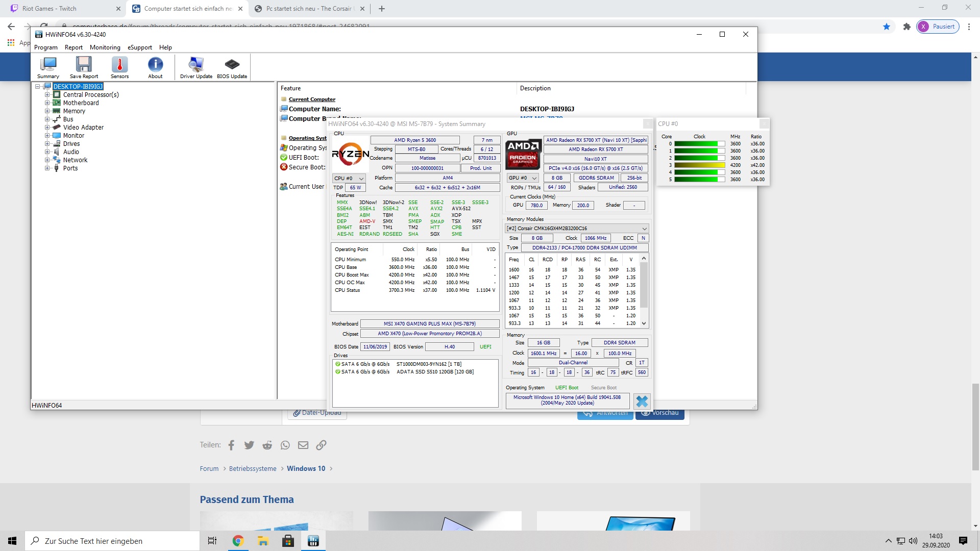Click the About info icon
This screenshot has width=980, height=551.
pyautogui.click(x=155, y=67)
